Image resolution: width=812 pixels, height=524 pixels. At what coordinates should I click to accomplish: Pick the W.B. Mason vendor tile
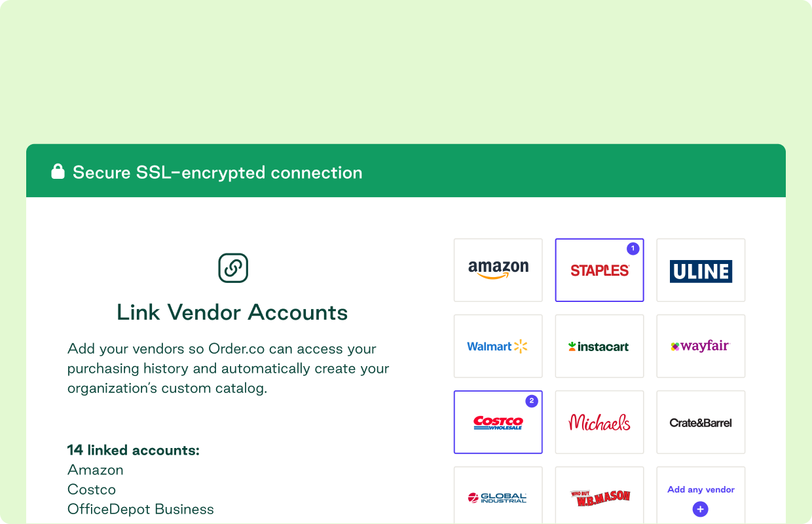point(600,495)
